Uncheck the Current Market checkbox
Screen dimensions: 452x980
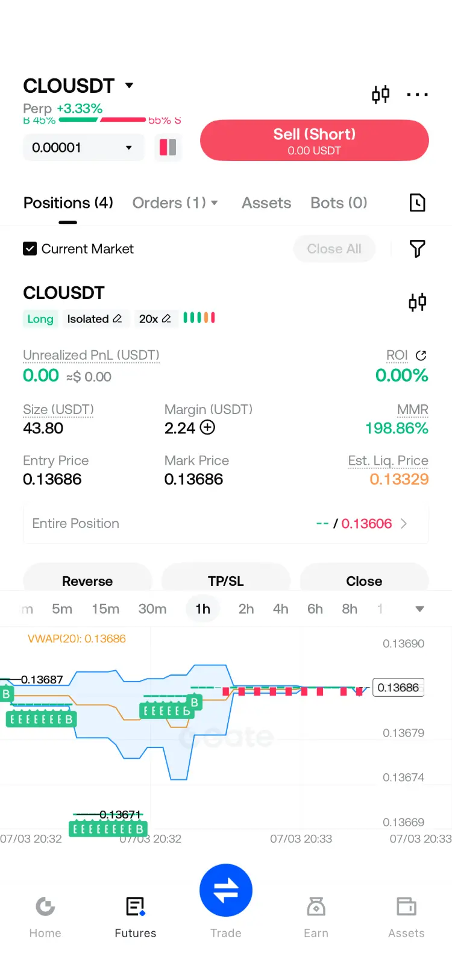coord(30,249)
